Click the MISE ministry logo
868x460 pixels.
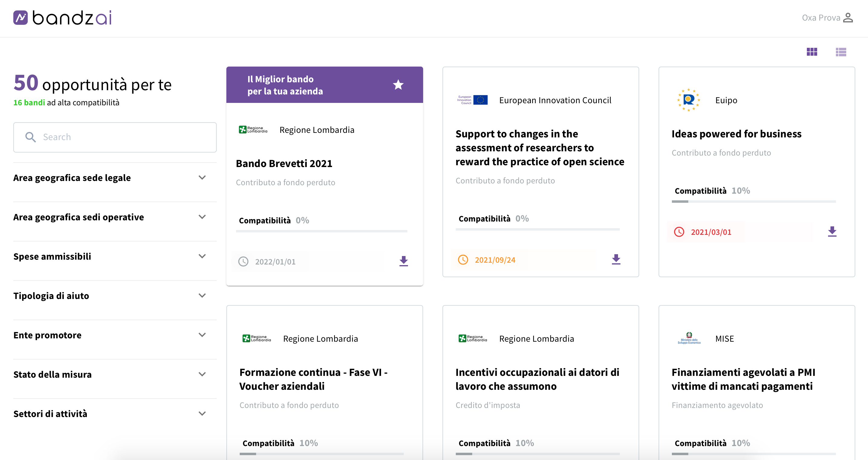[689, 338]
